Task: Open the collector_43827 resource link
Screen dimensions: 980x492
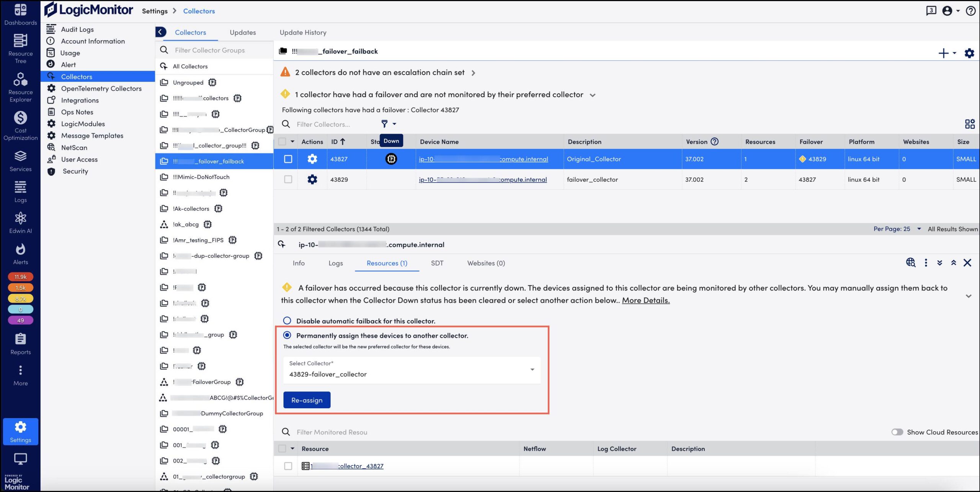Action: (x=347, y=466)
